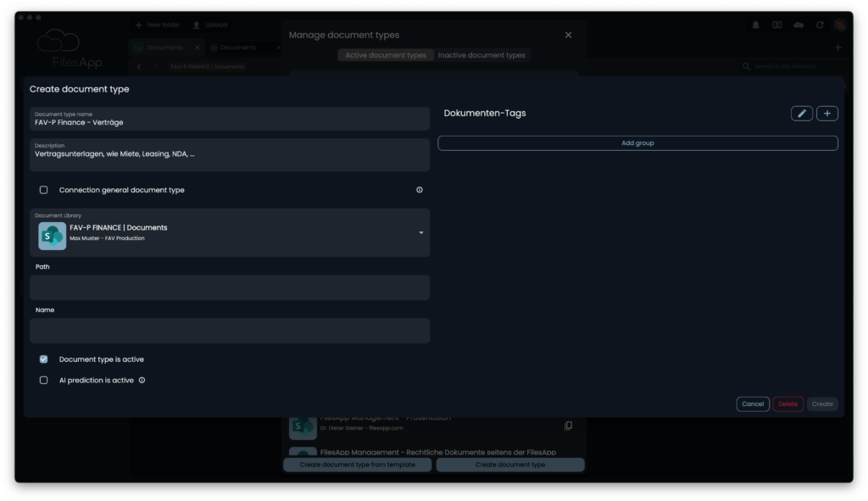Viewport: 868px width, 501px height.
Task: Click into the Name input field
Action: click(x=230, y=331)
